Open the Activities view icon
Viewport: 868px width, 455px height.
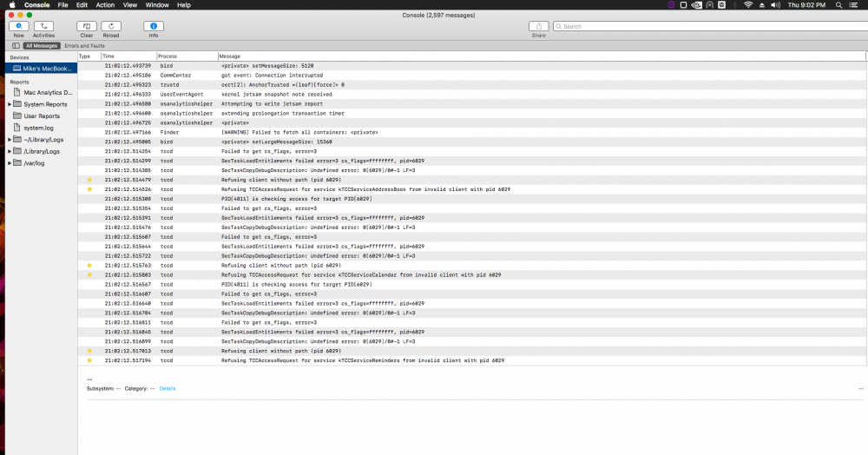[43, 26]
